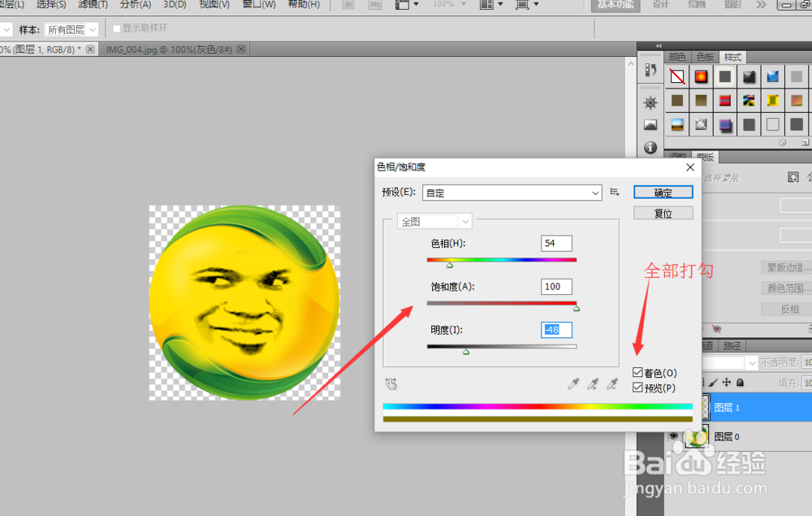Select the no-style swatch with red slash
Screen dimensions: 812x516
click(677, 76)
